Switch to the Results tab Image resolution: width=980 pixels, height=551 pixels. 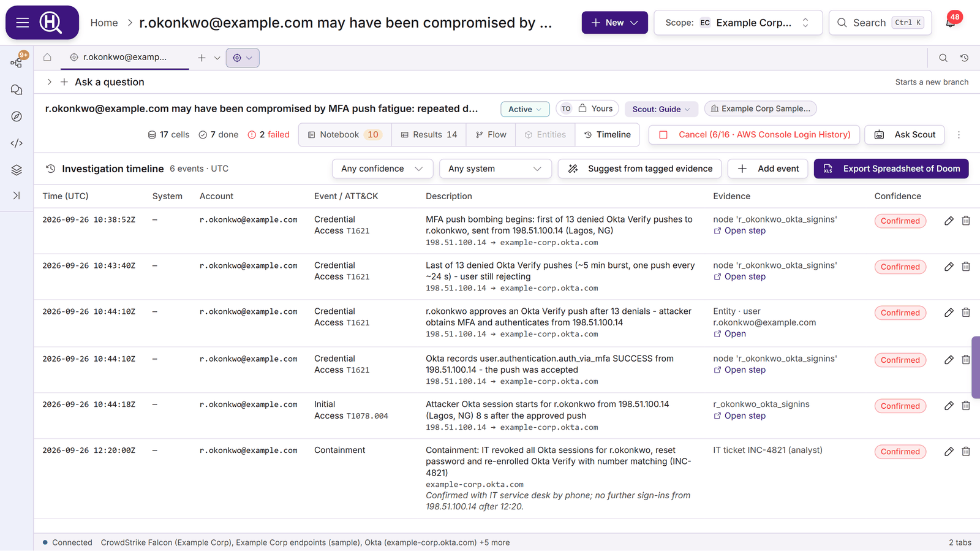click(x=429, y=135)
